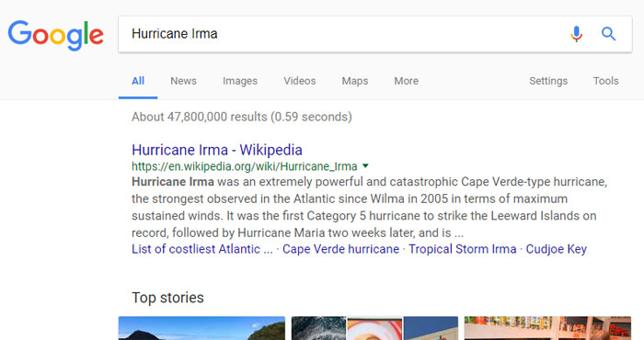Open the Cape Verde hurricane sitelink

coord(340,249)
